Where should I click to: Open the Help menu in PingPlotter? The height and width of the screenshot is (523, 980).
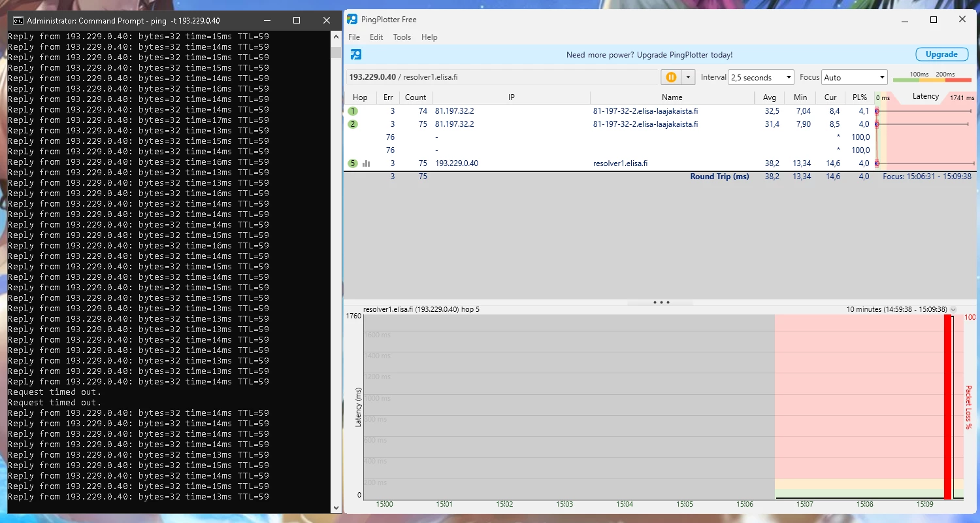[x=429, y=37]
